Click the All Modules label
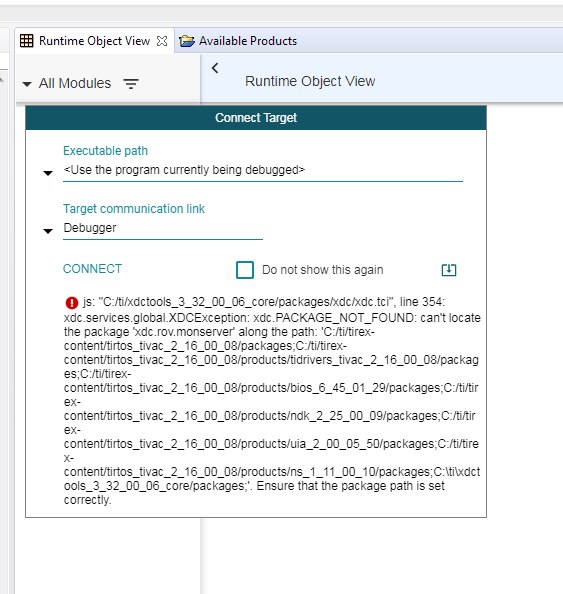This screenshot has height=594, width=563. coord(75,83)
